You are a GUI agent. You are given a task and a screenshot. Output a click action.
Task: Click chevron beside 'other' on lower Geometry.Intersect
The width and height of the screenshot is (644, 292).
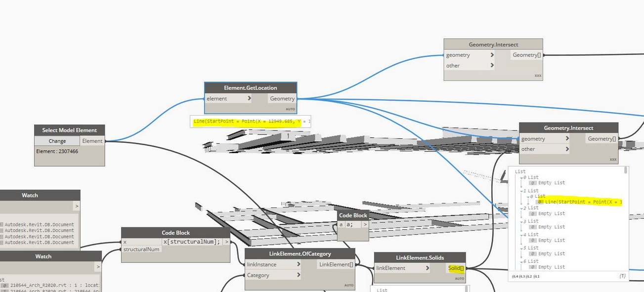[x=567, y=149]
